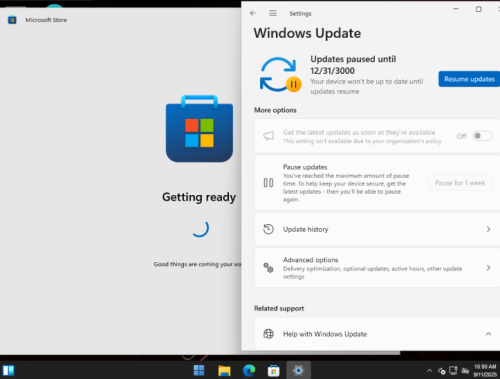Show hidden system tray icons
The height and width of the screenshot is (379, 500).
[x=429, y=370]
